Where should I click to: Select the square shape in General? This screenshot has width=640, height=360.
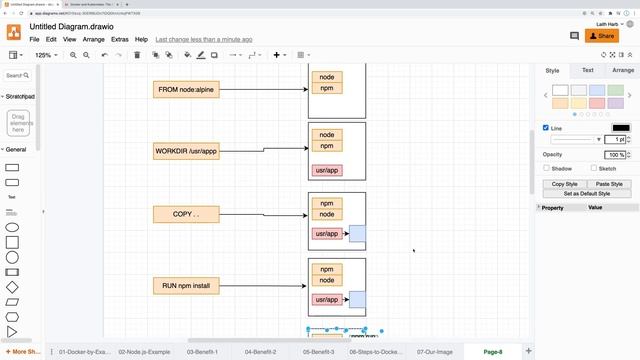click(x=12, y=242)
